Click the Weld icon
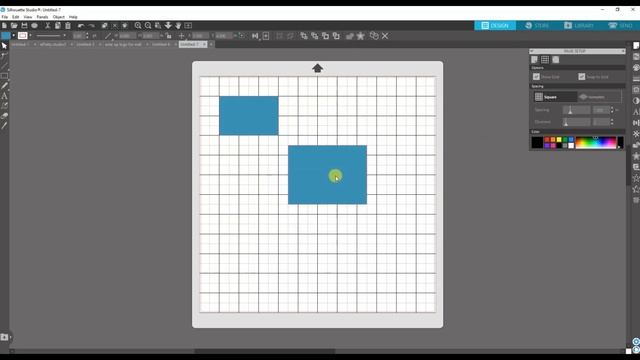The width and height of the screenshot is (640, 360). click(349, 36)
